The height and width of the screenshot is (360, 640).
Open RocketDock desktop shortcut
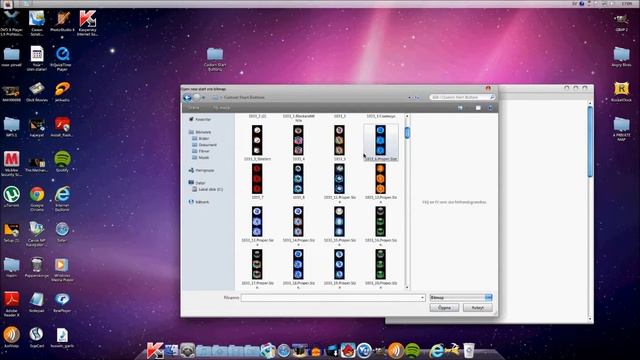tap(621, 92)
